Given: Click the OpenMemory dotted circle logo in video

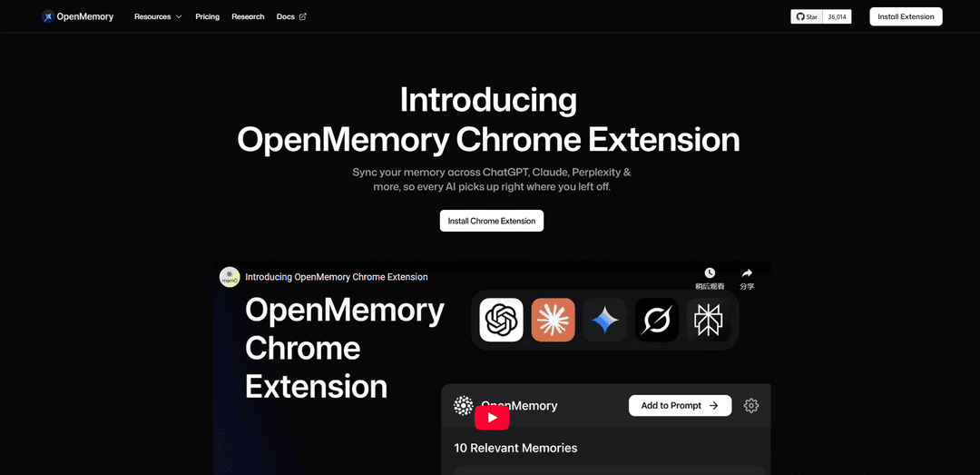Looking at the screenshot, I should [463, 406].
